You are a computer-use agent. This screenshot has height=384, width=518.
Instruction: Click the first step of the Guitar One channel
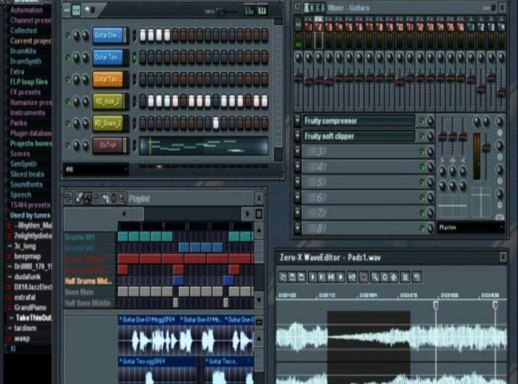click(x=143, y=35)
